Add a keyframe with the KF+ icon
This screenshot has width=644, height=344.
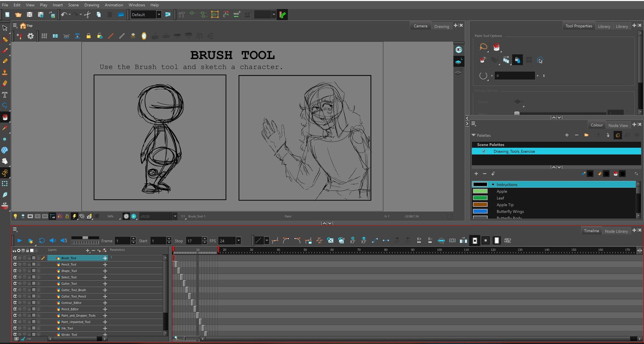tap(353, 240)
